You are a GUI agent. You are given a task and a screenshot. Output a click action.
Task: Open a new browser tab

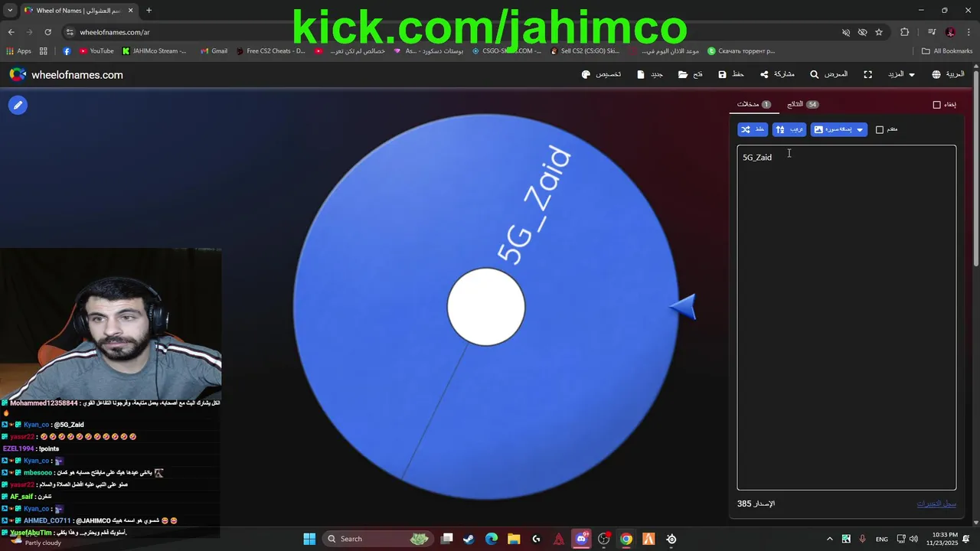point(149,11)
